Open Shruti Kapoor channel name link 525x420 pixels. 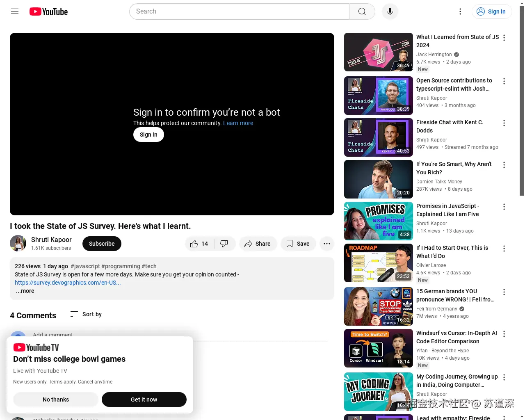point(51,240)
